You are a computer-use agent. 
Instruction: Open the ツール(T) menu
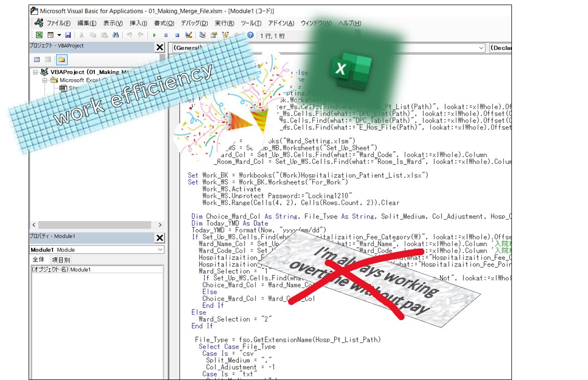[x=251, y=23]
